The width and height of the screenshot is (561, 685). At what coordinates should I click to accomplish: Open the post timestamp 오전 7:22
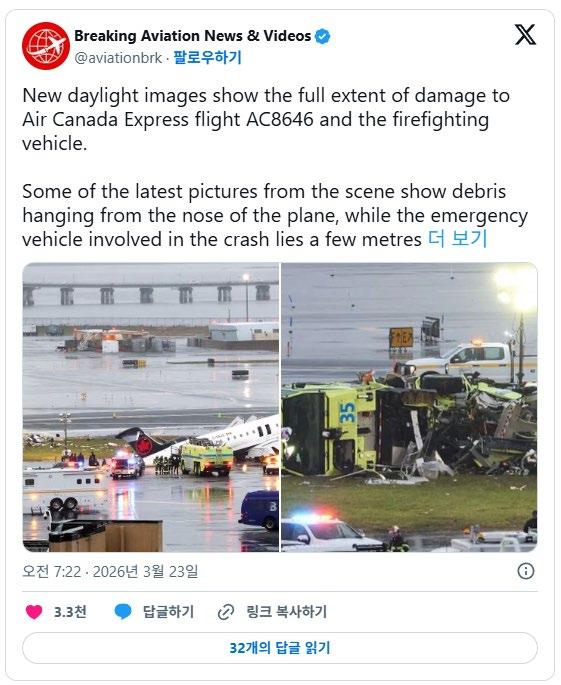tap(52, 571)
